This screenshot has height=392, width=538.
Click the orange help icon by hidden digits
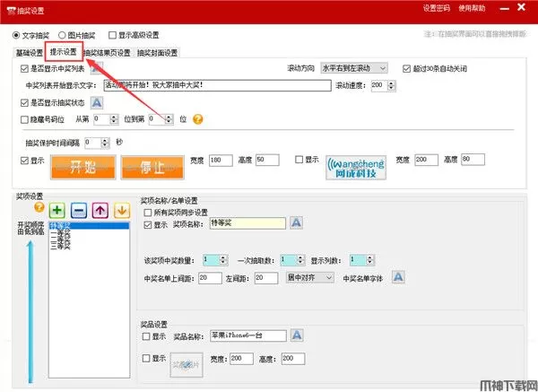(x=197, y=119)
